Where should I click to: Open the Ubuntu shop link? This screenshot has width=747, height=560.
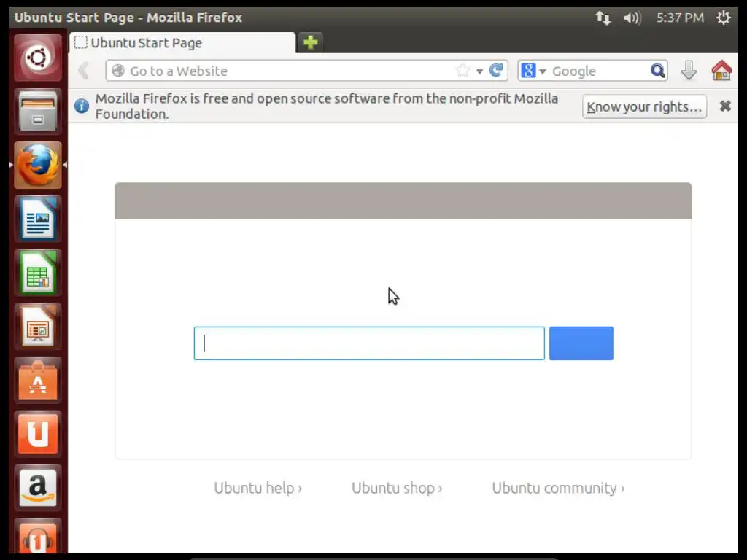(x=397, y=488)
